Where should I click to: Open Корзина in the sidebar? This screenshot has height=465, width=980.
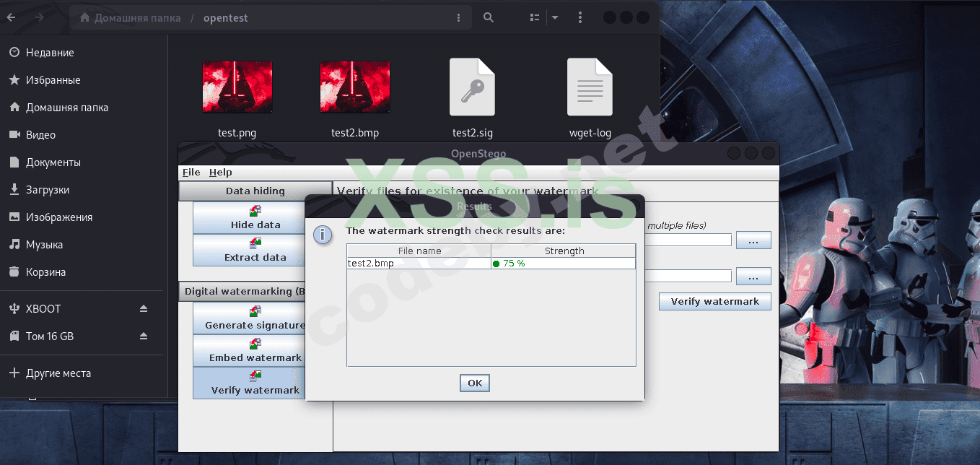tap(84, 272)
